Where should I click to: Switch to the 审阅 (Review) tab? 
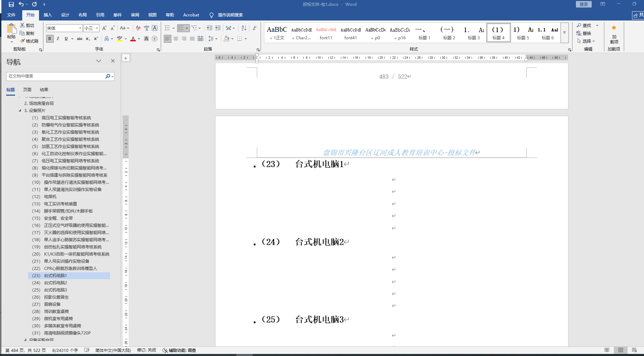pyautogui.click(x=135, y=15)
